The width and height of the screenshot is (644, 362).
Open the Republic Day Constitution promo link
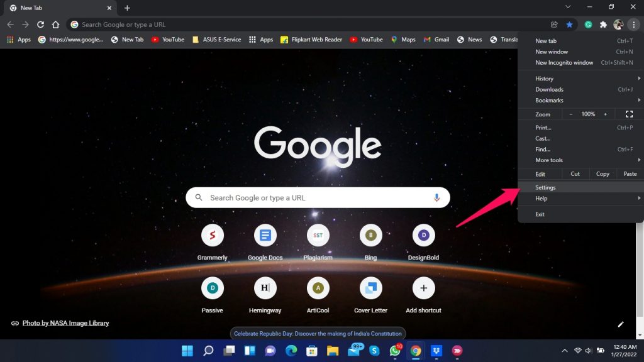318,333
